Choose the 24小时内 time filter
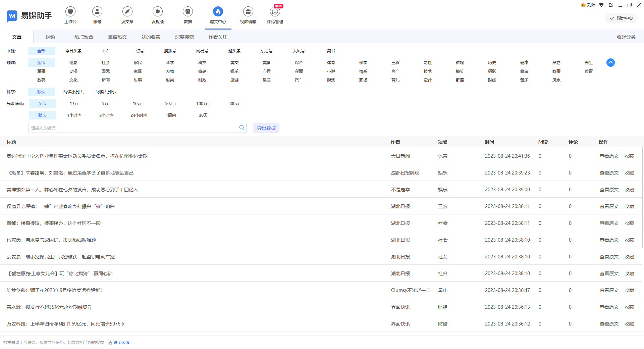This screenshot has height=349, width=644. pyautogui.click(x=139, y=115)
